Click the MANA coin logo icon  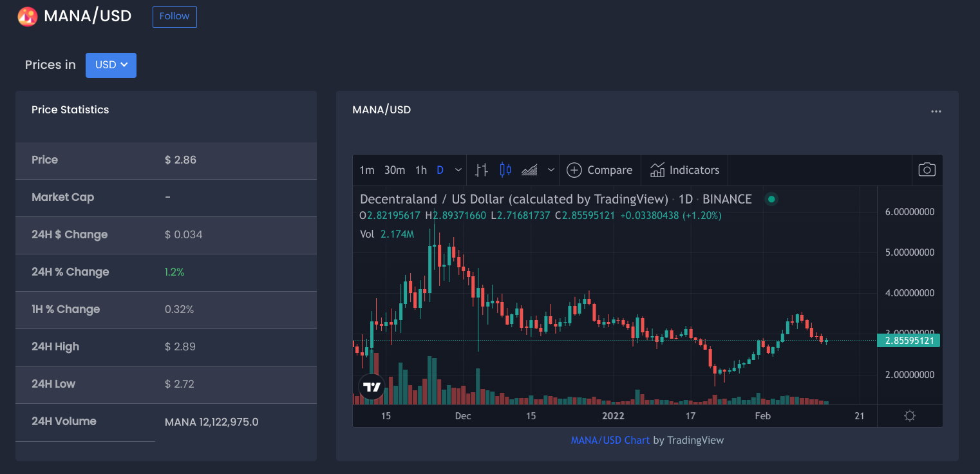tap(28, 17)
